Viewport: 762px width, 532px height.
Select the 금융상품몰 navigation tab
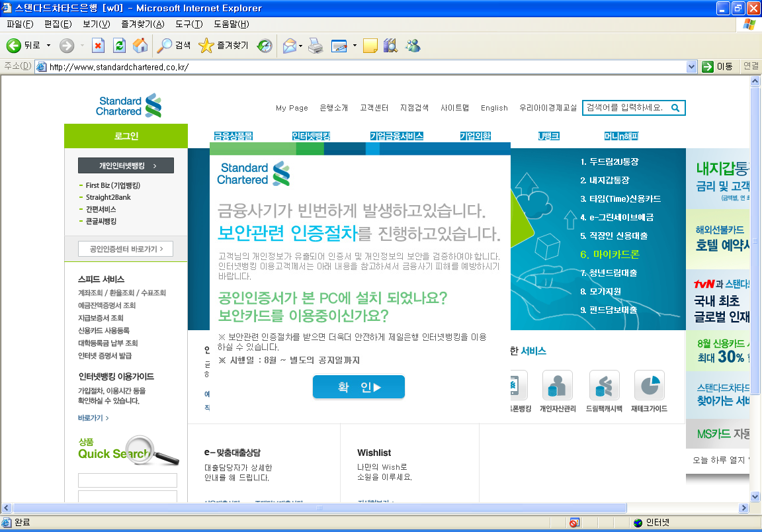tap(233, 136)
